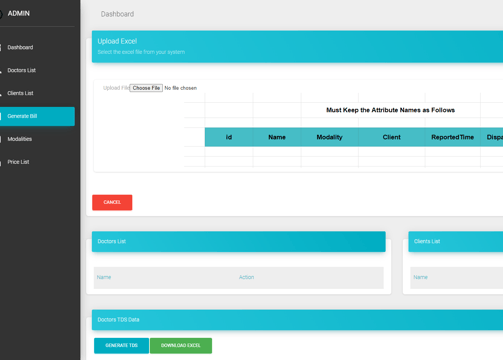The image size is (503, 360).
Task: Click 'Select the excel file' subtitle
Action: (x=141, y=52)
